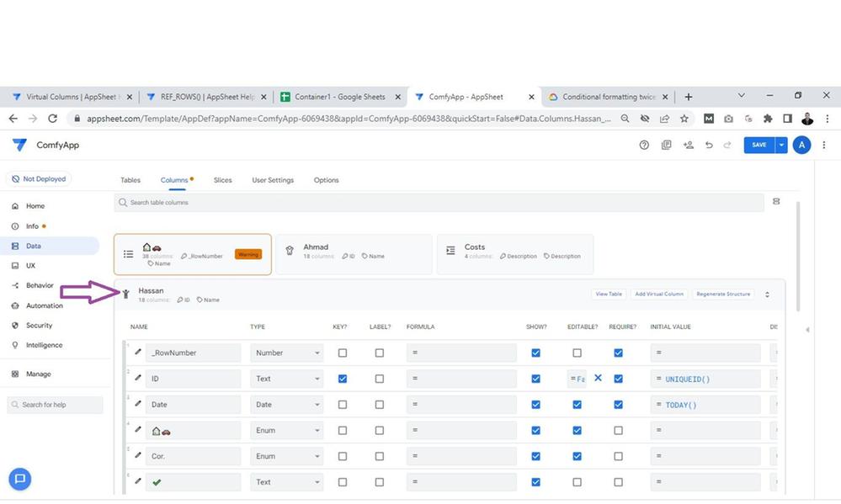The height and width of the screenshot is (504, 841).
Task: Go back in browser history
Action: [13, 119]
